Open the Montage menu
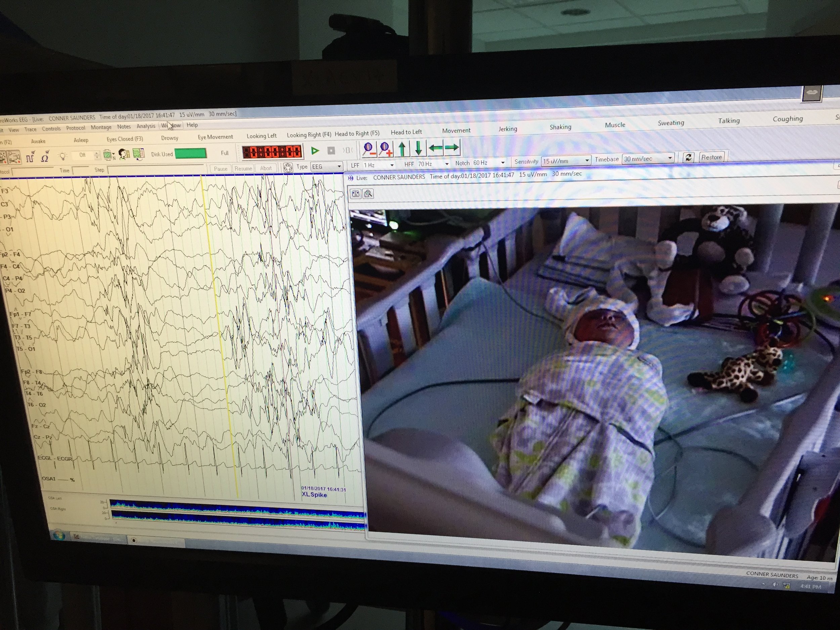The height and width of the screenshot is (630, 840). point(101,127)
